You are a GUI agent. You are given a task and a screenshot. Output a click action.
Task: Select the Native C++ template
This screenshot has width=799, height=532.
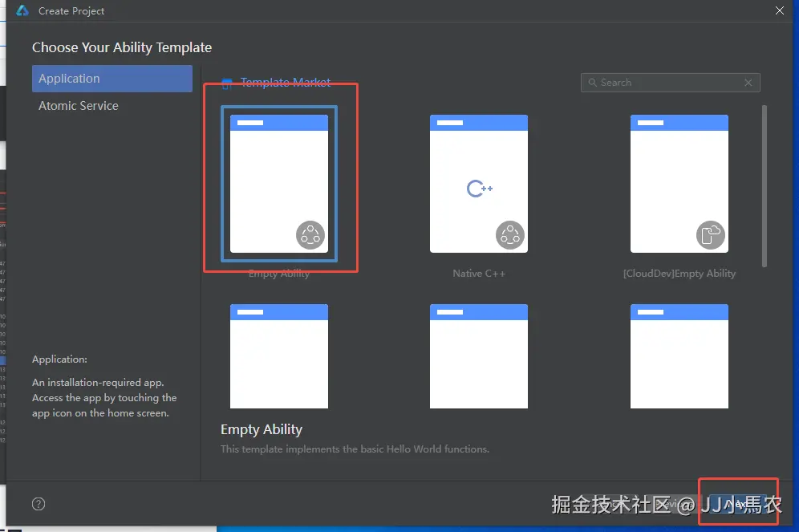click(x=479, y=183)
